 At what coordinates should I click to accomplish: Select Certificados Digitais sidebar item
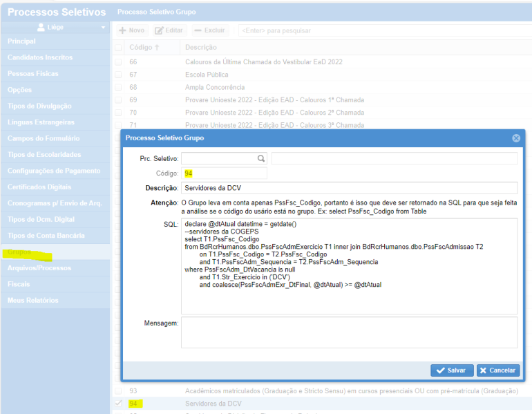pos(39,187)
